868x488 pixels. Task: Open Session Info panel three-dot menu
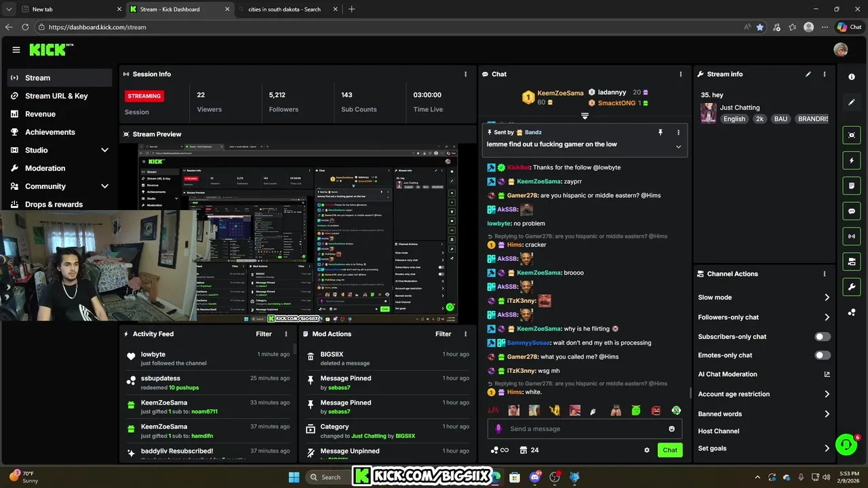[x=465, y=74]
